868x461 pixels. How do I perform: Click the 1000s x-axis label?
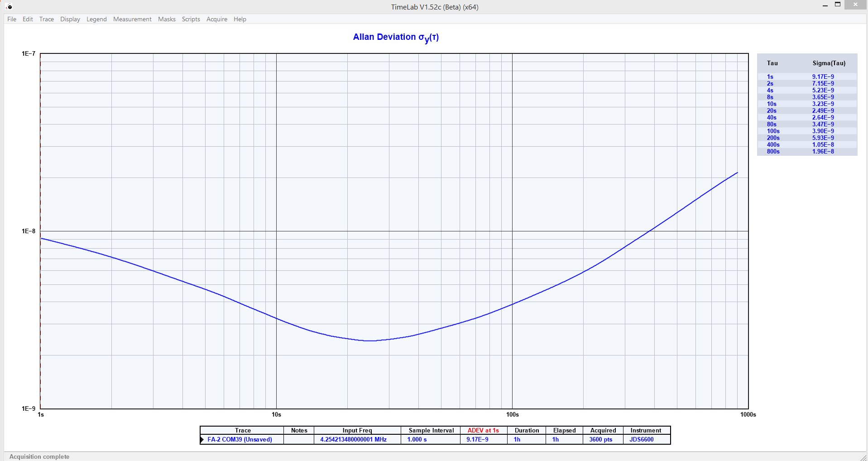[x=748, y=414]
